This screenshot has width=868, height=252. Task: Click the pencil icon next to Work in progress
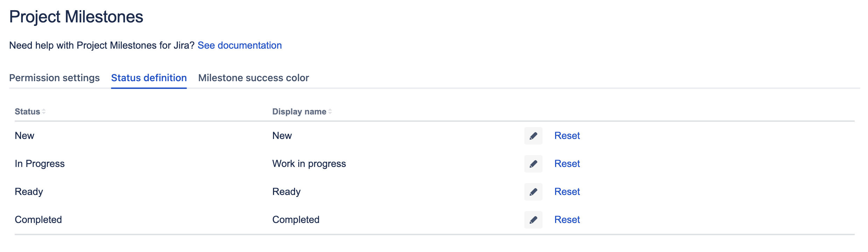click(533, 164)
